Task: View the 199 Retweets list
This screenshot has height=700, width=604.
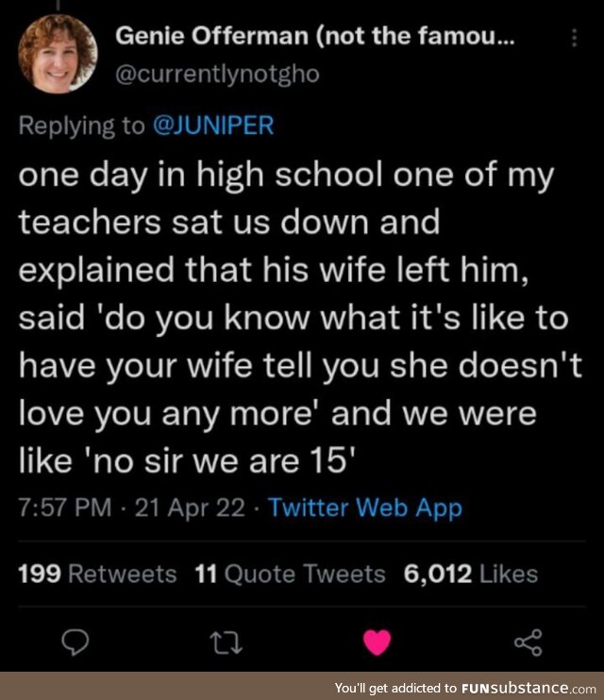Action: 97,574
